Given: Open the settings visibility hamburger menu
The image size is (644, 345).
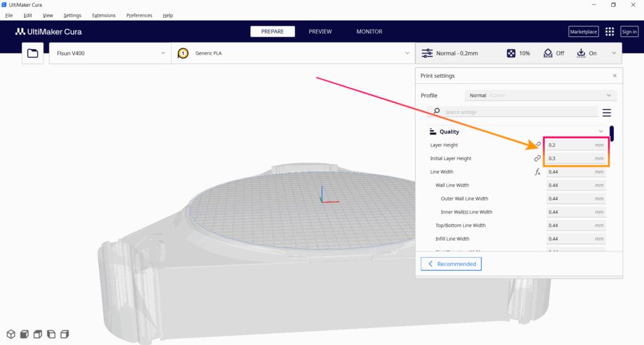Looking at the screenshot, I should pos(607,112).
